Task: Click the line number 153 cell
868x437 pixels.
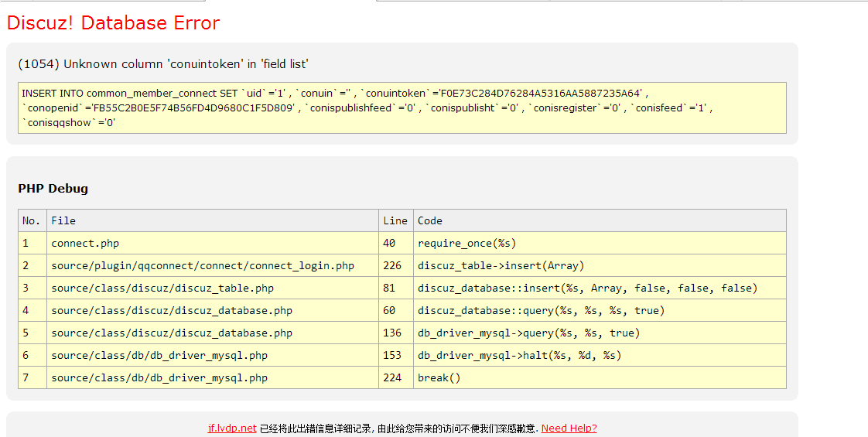Action: [x=392, y=355]
